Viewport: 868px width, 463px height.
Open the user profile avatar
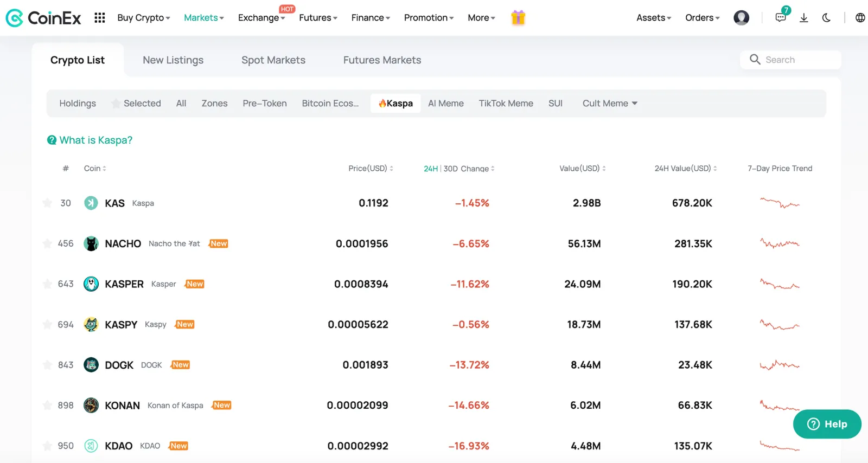point(741,18)
